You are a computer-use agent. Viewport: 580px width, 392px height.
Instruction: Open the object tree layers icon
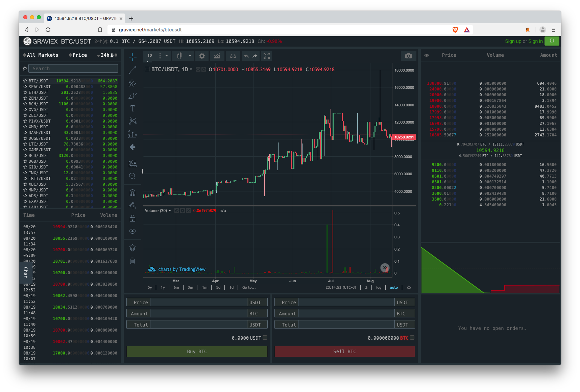click(x=132, y=248)
